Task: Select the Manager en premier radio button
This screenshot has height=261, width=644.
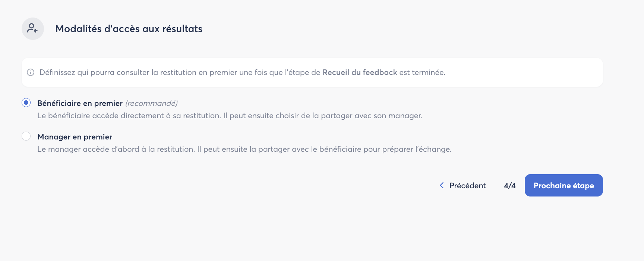Action: pyautogui.click(x=26, y=136)
